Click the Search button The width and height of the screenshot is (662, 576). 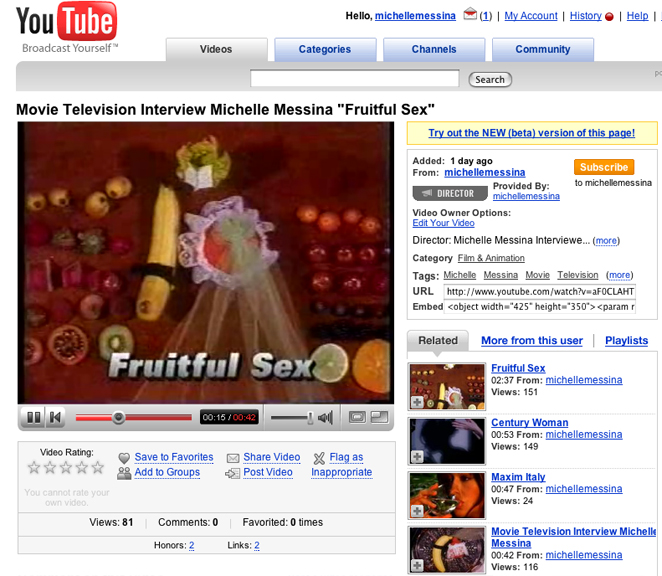coord(490,80)
